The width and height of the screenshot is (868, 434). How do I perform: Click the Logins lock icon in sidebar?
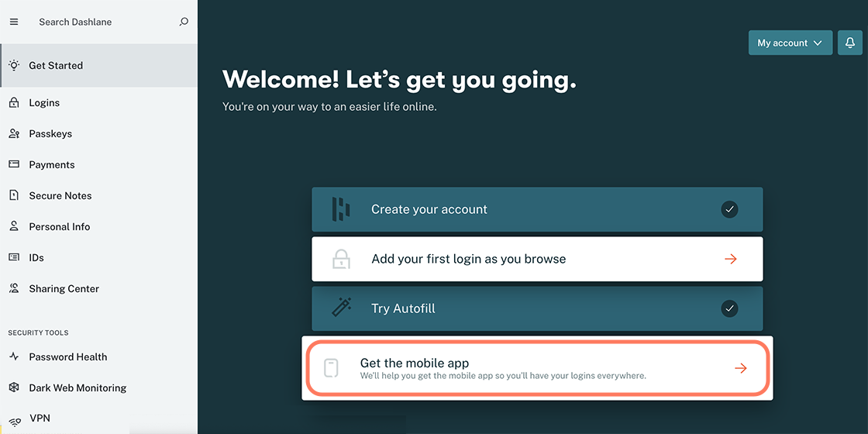[14, 102]
